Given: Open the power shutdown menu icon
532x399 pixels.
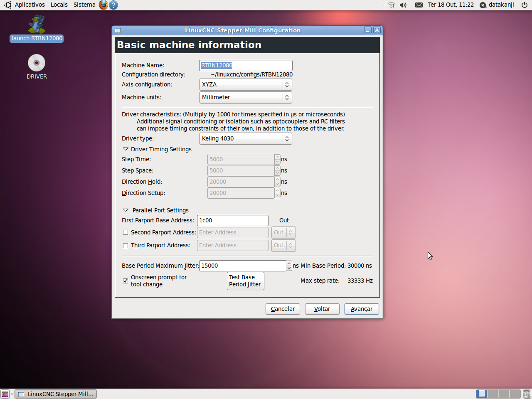Looking at the screenshot, I should click(525, 5).
